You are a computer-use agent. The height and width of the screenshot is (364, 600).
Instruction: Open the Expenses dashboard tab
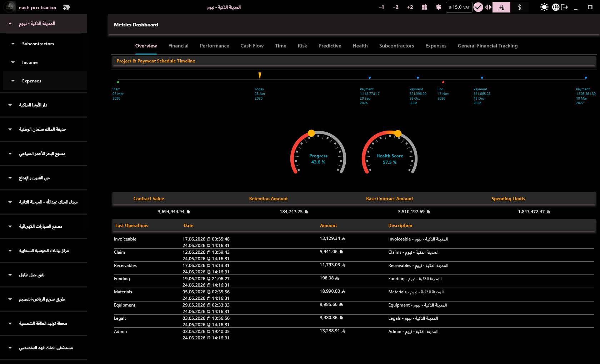(436, 46)
